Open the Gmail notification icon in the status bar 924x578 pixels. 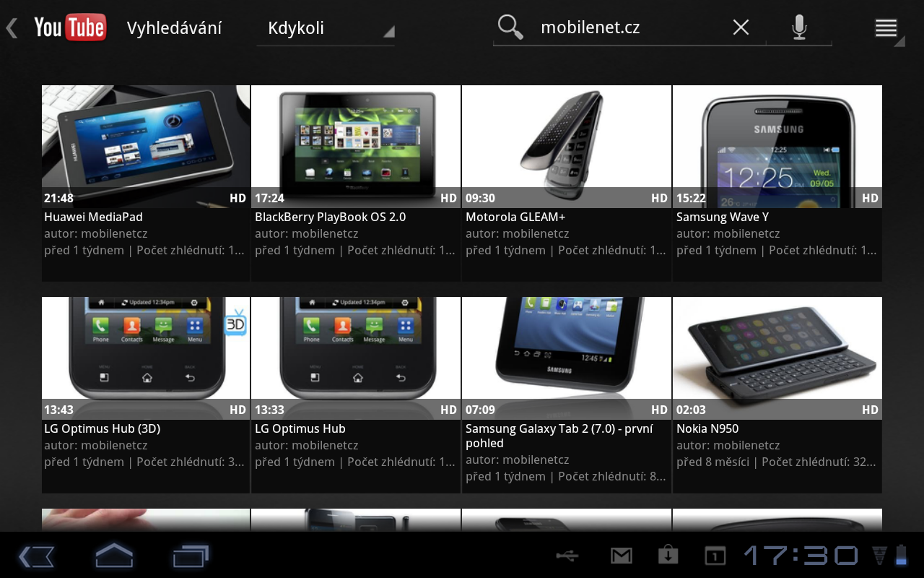coord(622,556)
